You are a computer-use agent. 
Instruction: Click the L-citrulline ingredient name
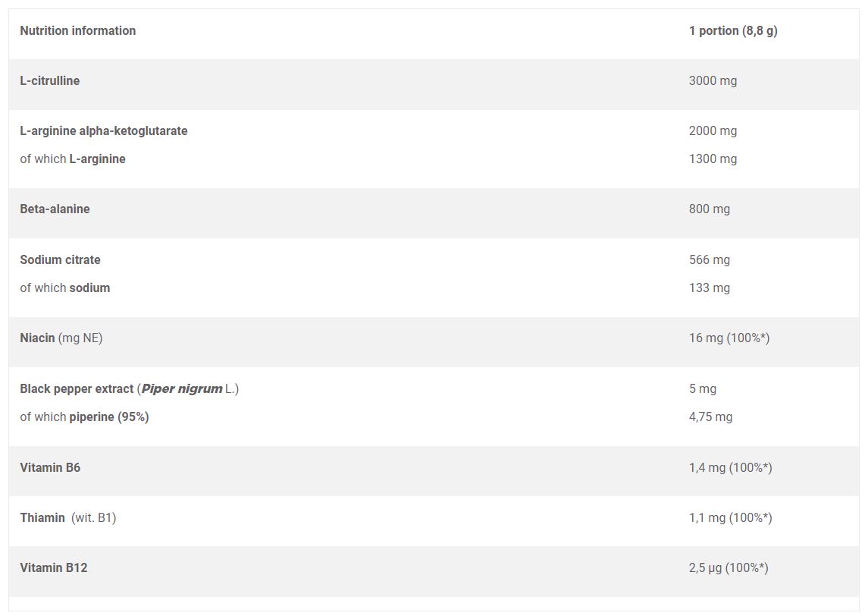pos(50,81)
